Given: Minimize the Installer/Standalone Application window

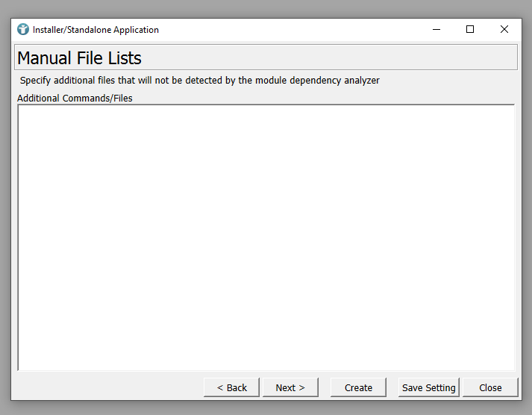Looking at the screenshot, I should tap(436, 30).
